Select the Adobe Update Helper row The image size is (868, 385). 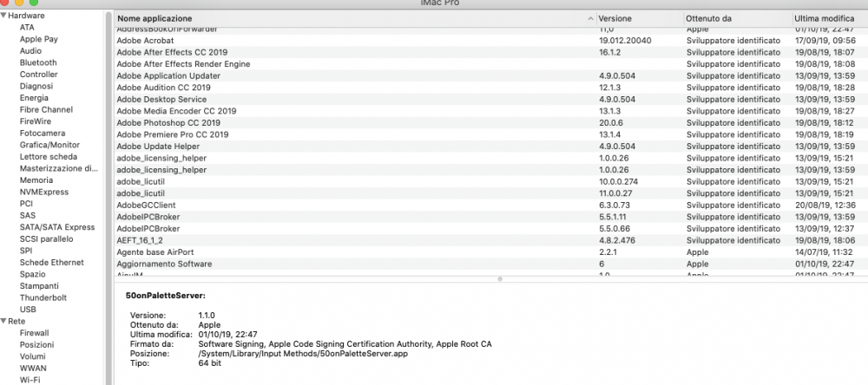pos(490,146)
